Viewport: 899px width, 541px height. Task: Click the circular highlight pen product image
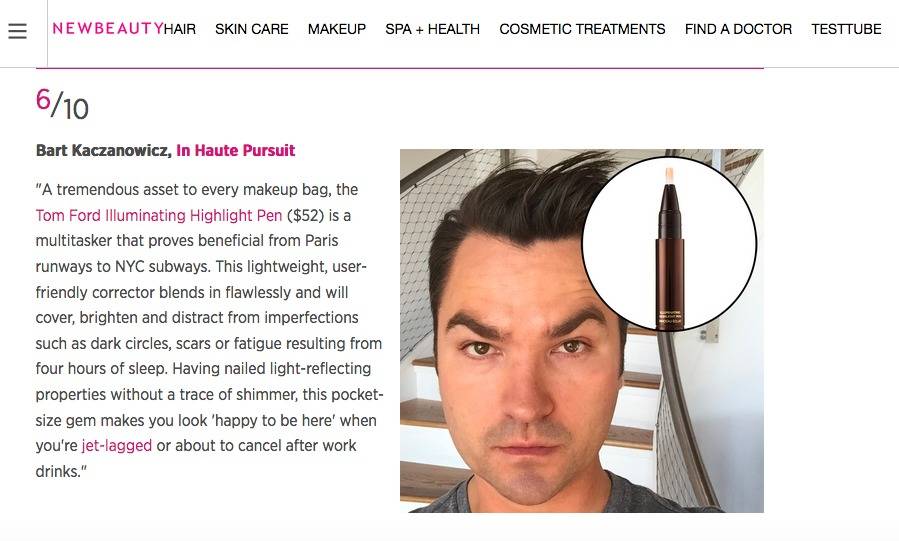point(669,244)
